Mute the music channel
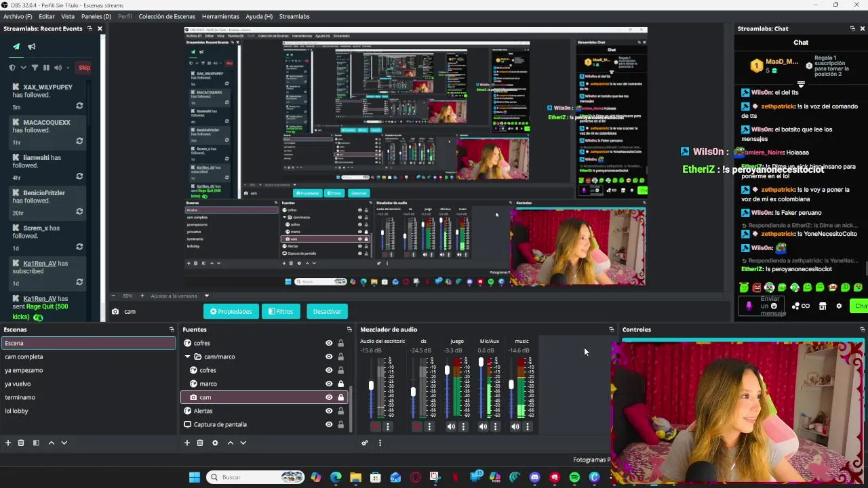The image size is (868, 488). coord(515,426)
